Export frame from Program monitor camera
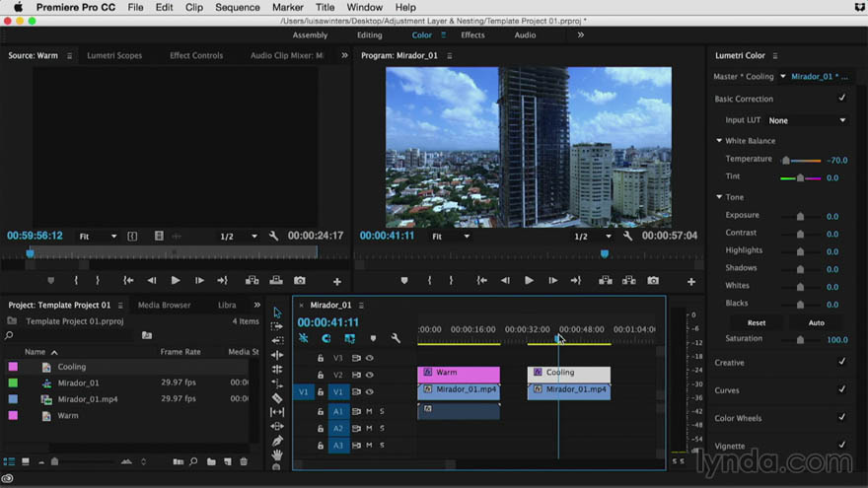The image size is (868, 488). click(653, 281)
